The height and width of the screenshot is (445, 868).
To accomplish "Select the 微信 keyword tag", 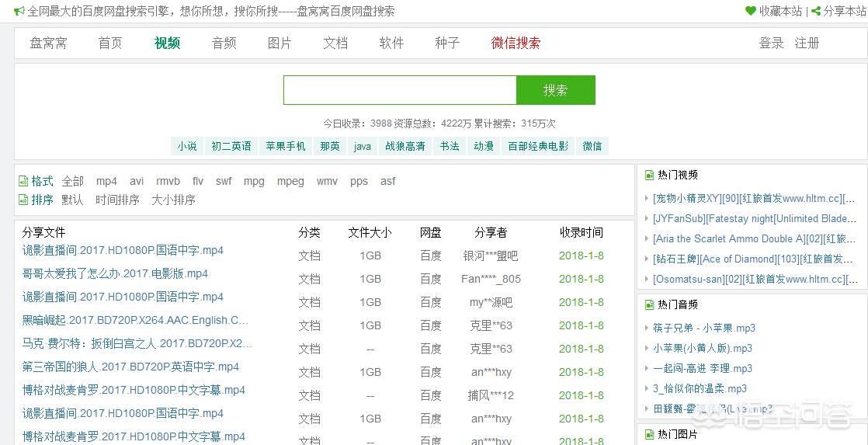I will coord(592,146).
